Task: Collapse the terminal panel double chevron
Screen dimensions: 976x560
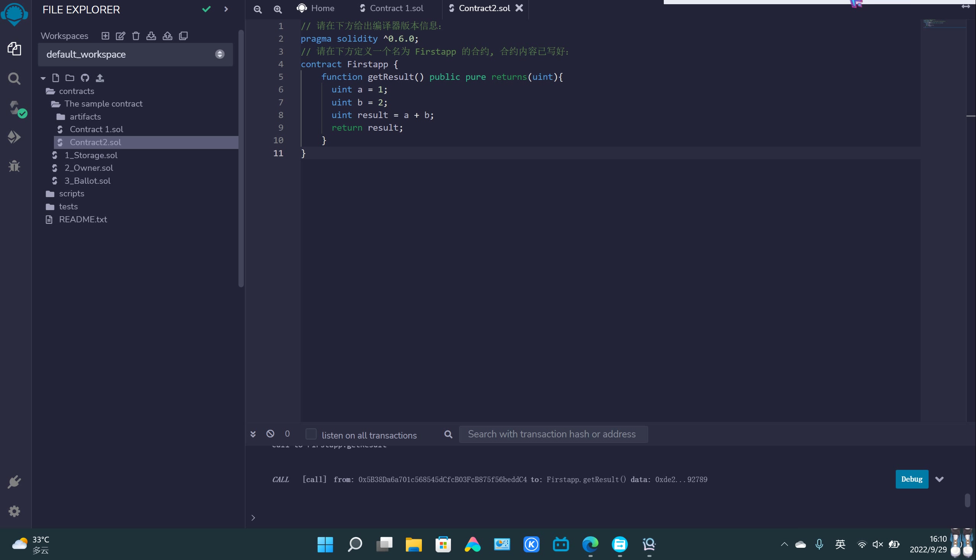Action: click(x=253, y=434)
